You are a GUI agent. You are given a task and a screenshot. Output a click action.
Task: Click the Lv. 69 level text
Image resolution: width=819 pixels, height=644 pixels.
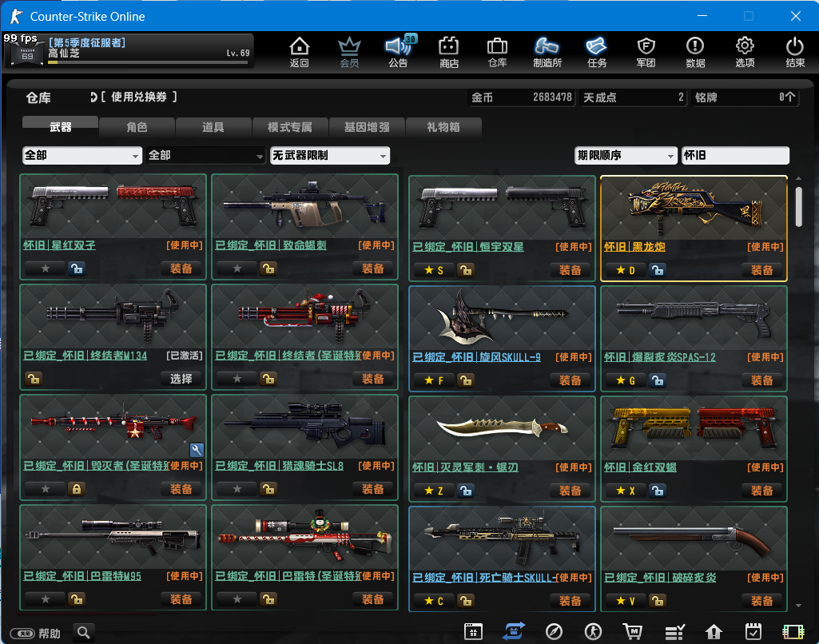(238, 53)
